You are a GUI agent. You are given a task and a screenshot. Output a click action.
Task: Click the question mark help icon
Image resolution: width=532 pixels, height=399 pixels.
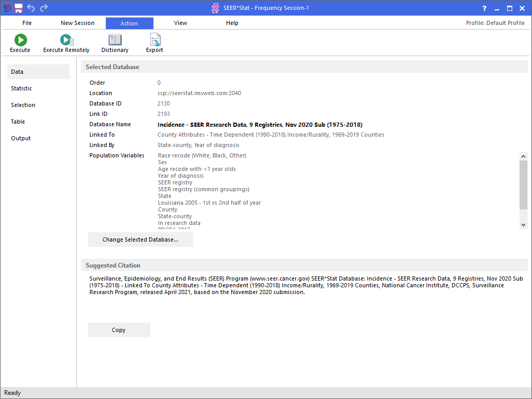(484, 8)
